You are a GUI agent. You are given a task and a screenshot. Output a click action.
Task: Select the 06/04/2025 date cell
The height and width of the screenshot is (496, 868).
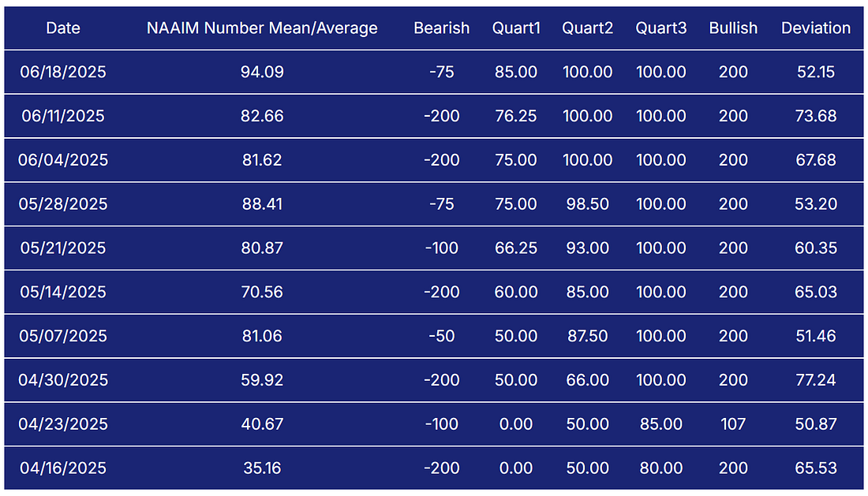(63, 160)
